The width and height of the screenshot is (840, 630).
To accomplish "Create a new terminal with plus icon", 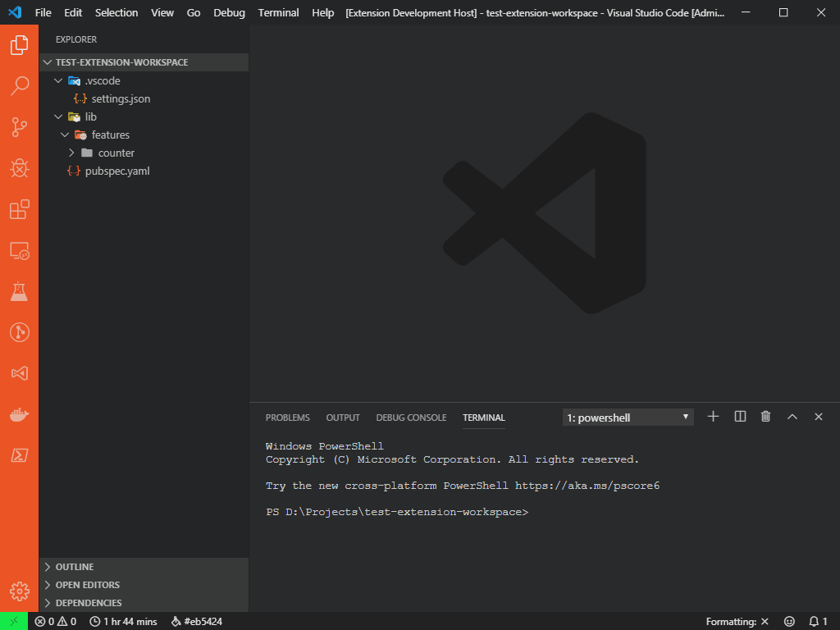I will (713, 417).
